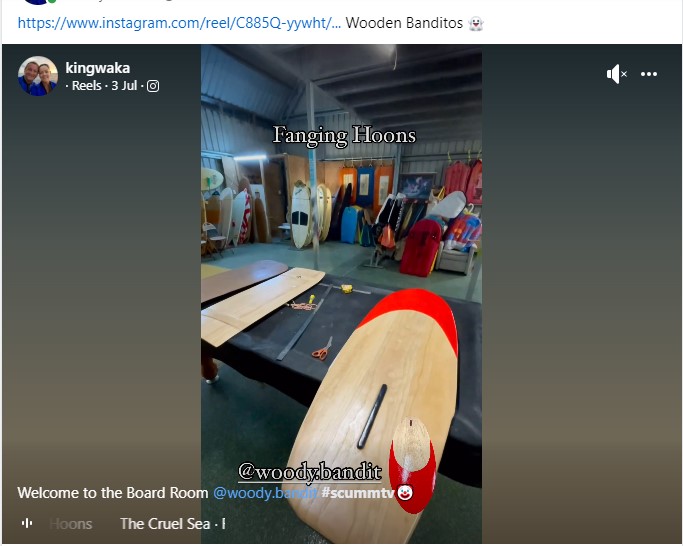Screen dimensions: 683x546
Task: Click the audio waveform icon
Action: pyautogui.click(x=27, y=523)
